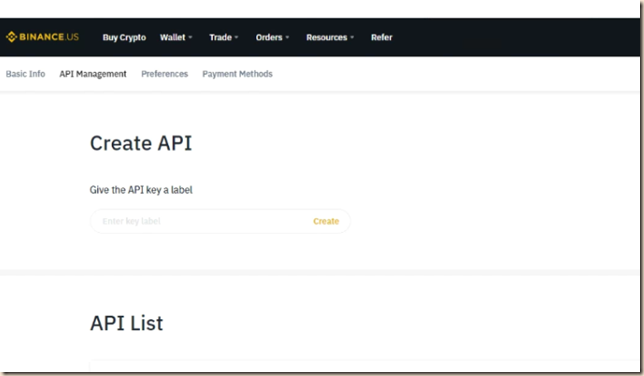The height and width of the screenshot is (376, 644).
Task: Select the API List heading text
Action: click(x=126, y=323)
